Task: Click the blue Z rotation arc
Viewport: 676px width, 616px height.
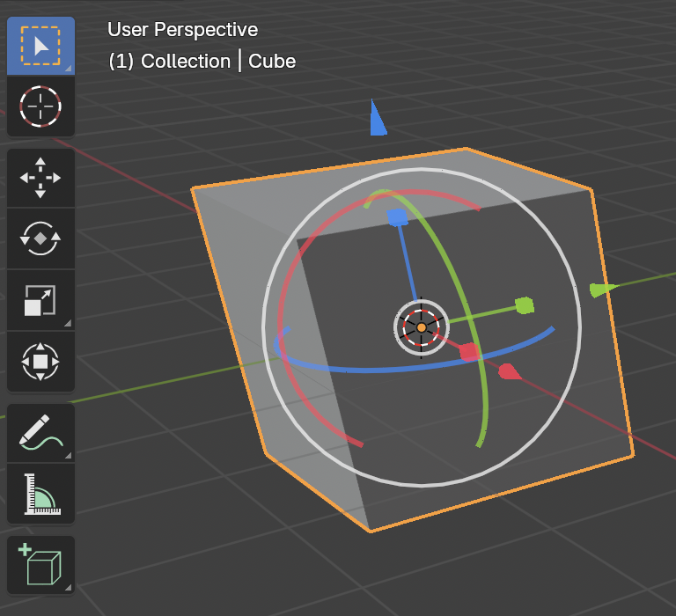Action: (370, 370)
